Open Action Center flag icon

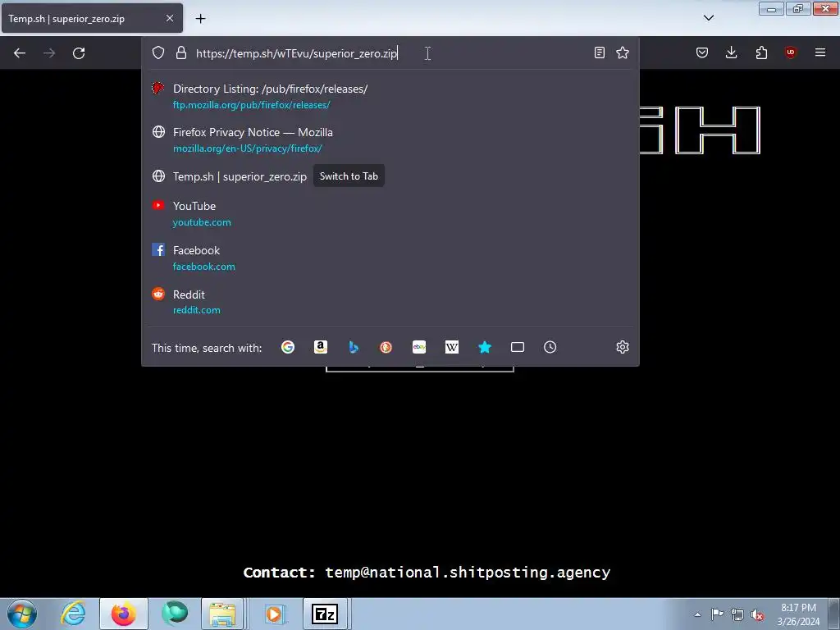(717, 614)
